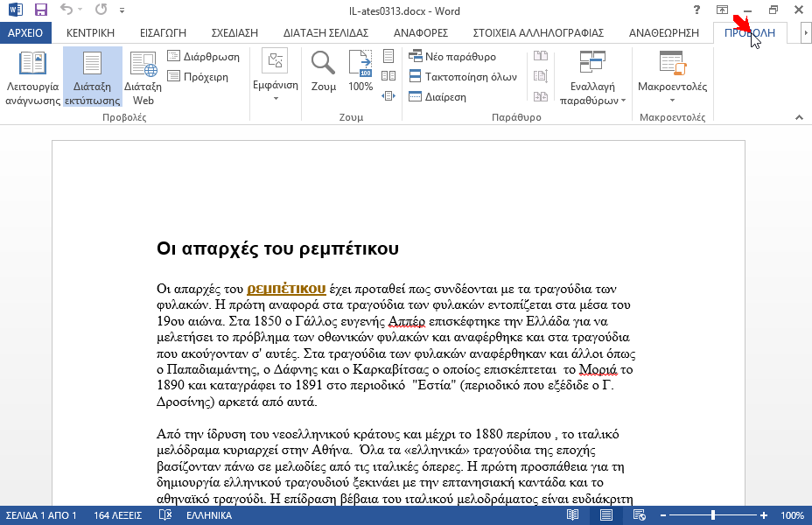
Task: Customize the Quick Access Toolbar dropdown
Action: pyautogui.click(x=122, y=10)
